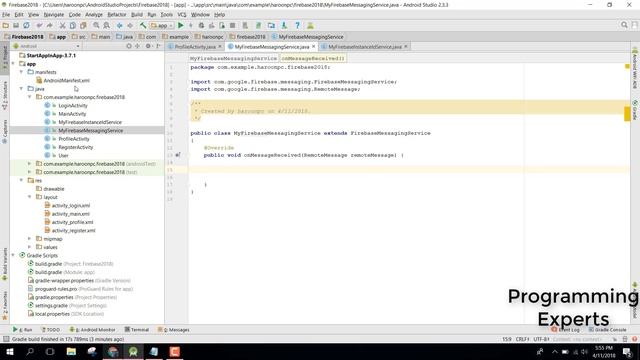Click the Undo arrow icon
The width and height of the screenshot is (640, 360).
coord(40,25)
